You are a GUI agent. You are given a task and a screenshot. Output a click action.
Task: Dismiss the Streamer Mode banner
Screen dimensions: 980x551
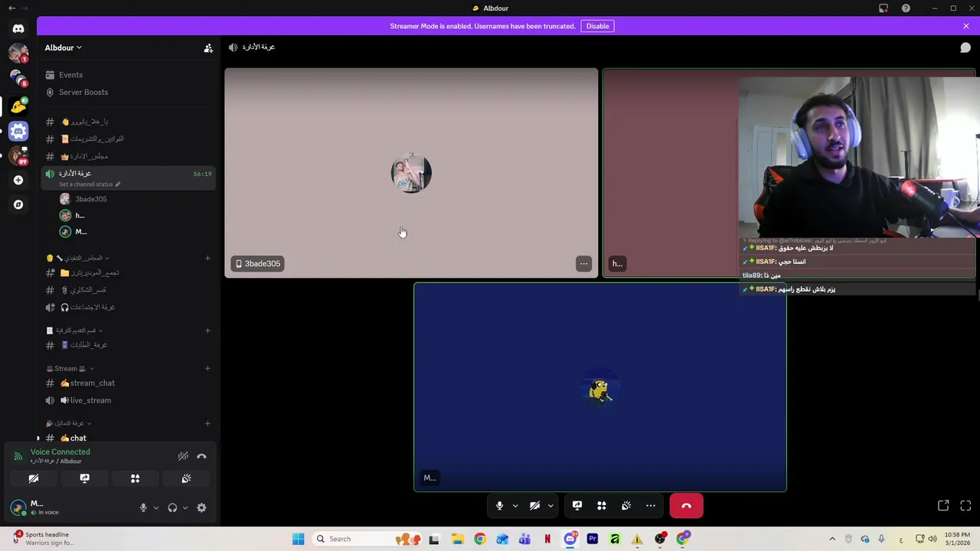pyautogui.click(x=966, y=26)
